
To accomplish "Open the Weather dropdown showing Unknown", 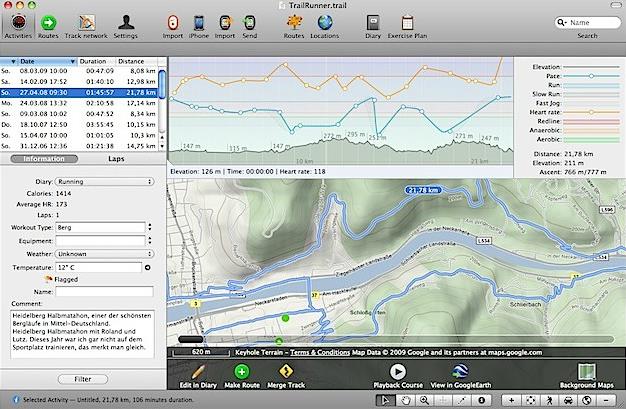I will click(104, 254).
